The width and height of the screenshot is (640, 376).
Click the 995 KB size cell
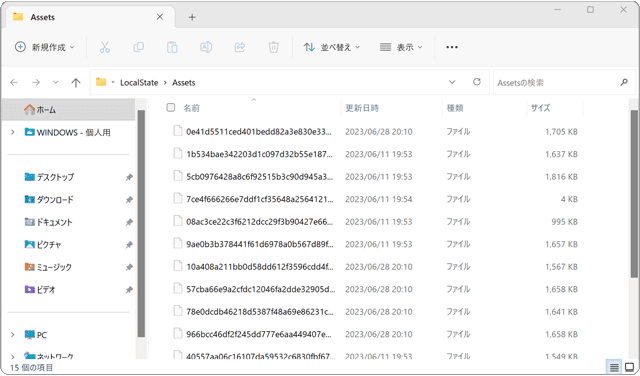(564, 222)
